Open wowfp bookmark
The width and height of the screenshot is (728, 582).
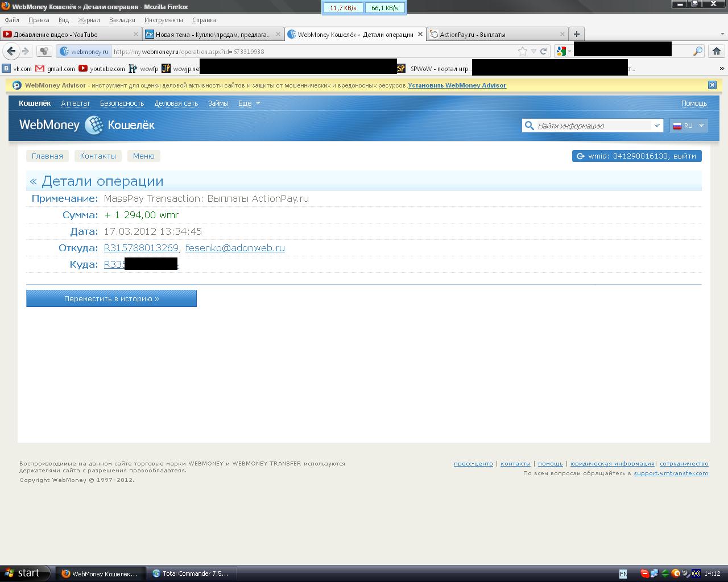(143, 68)
